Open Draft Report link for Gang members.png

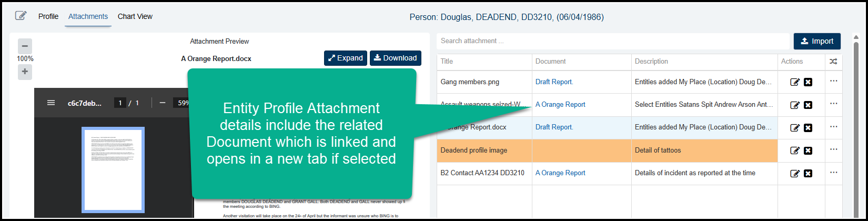554,82
